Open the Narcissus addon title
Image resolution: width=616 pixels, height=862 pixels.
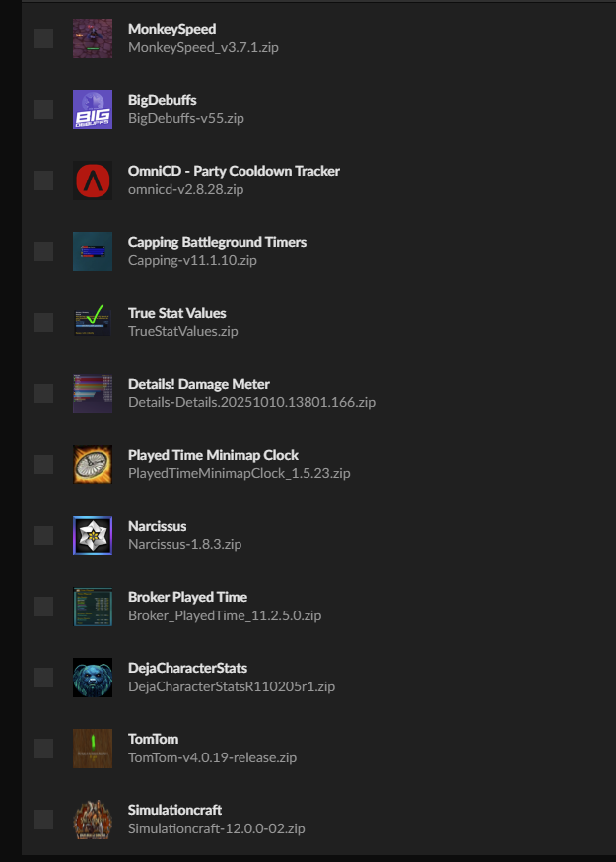point(157,526)
